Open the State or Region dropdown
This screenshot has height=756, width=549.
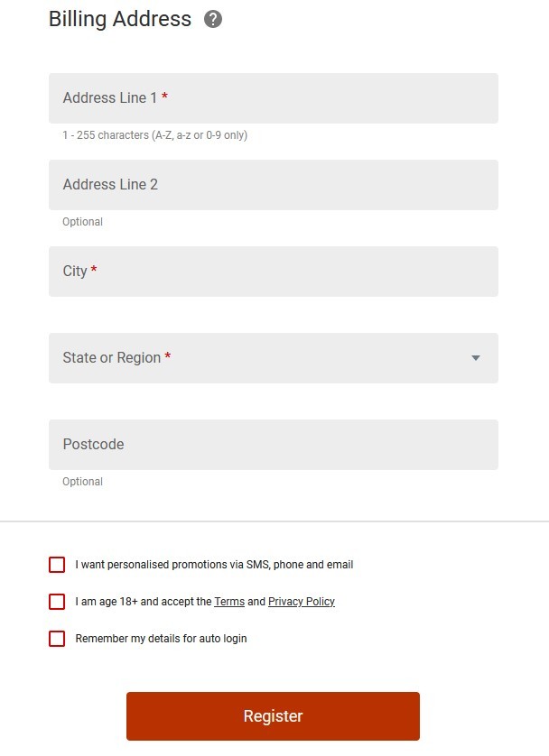[273, 358]
